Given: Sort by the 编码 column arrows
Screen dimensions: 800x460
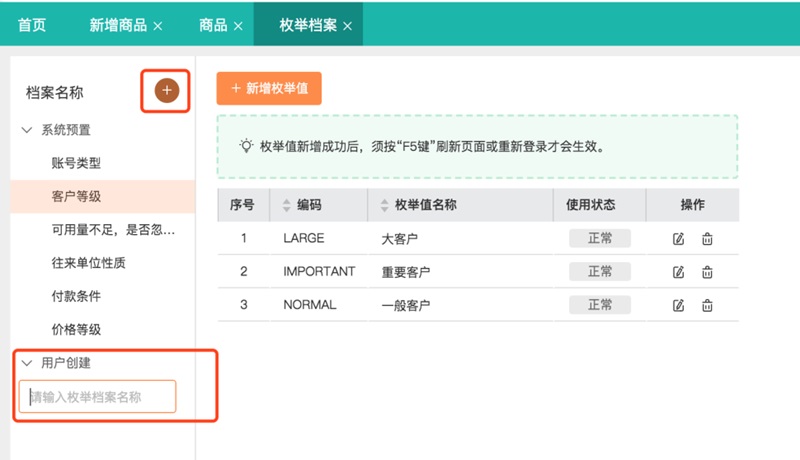Looking at the screenshot, I should pos(288,205).
